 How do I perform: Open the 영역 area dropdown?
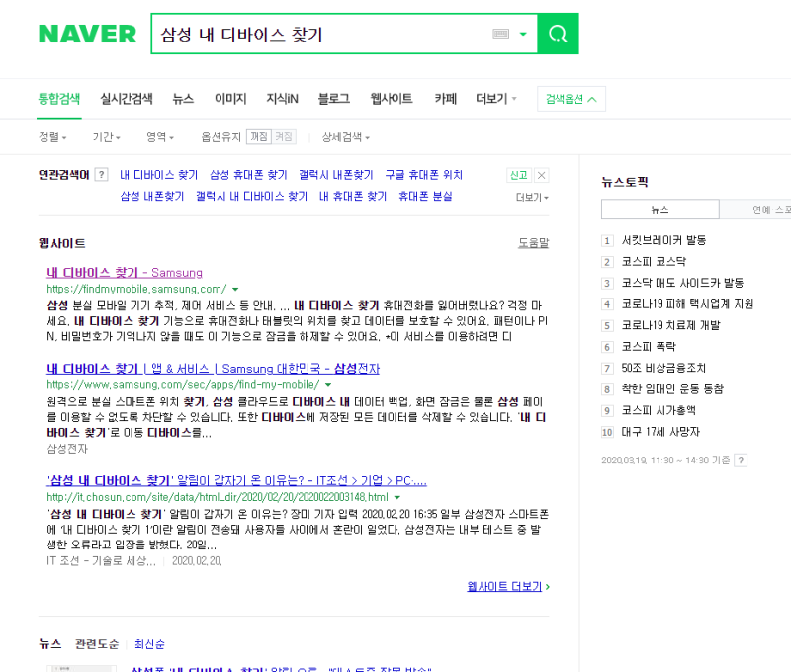[x=160, y=137]
